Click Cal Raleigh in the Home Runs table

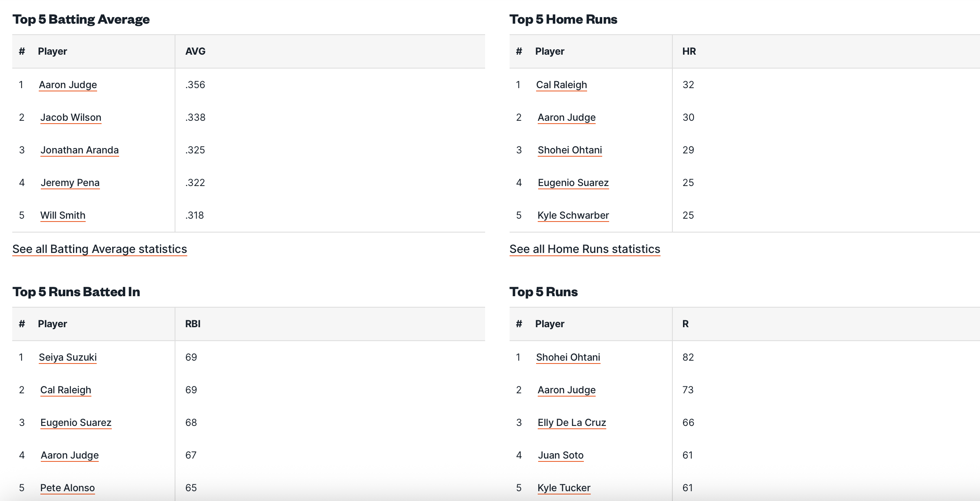click(561, 85)
